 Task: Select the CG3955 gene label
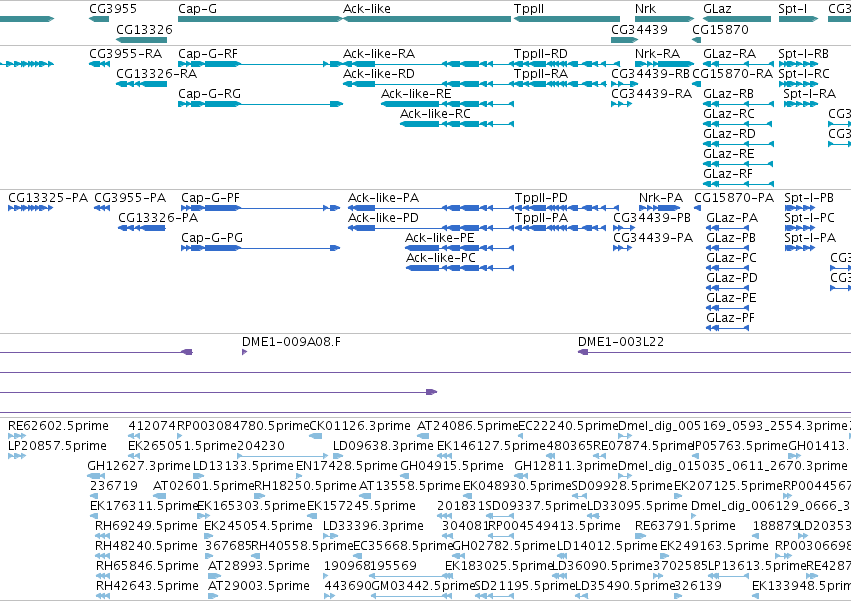click(x=113, y=9)
